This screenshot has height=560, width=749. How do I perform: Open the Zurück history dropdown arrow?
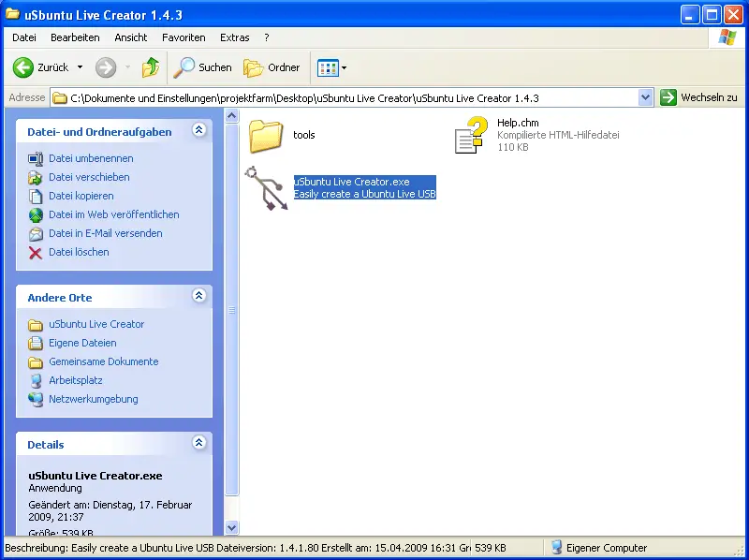tap(80, 67)
